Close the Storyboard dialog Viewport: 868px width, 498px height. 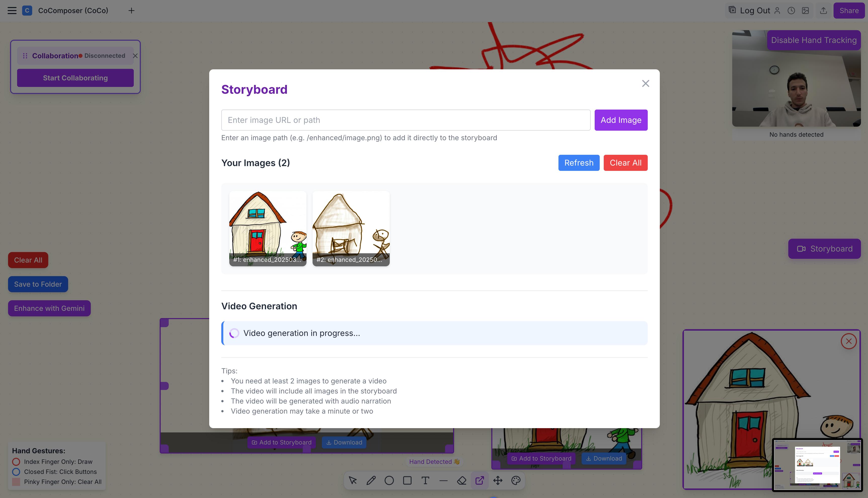[x=645, y=83]
